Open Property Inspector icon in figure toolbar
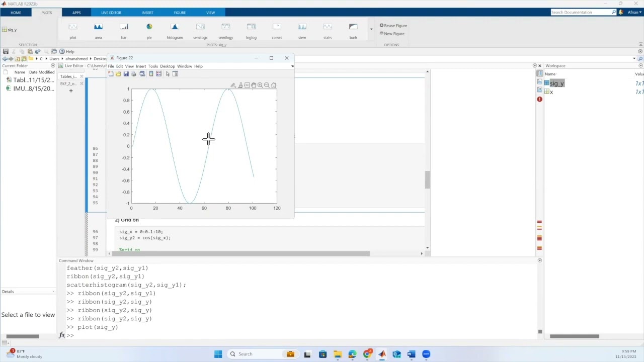This screenshot has width=644, height=362. pos(175,74)
